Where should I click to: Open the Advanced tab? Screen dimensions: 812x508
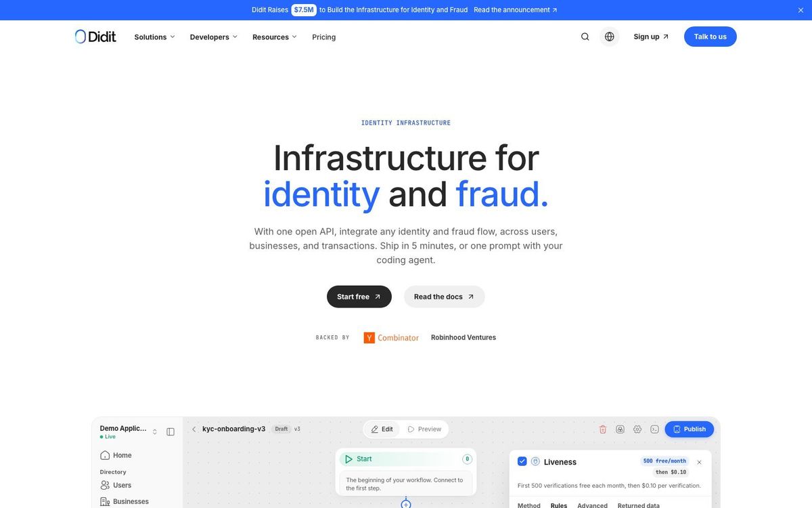(x=592, y=505)
